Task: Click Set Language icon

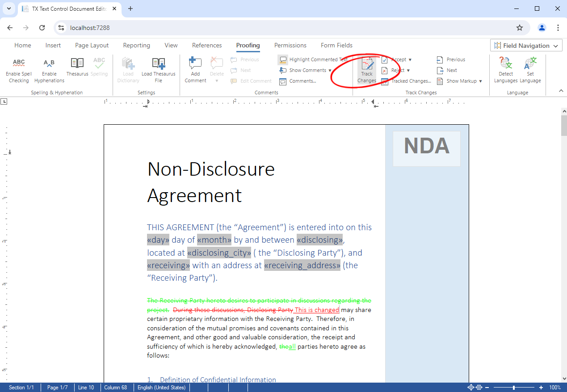Action: [530, 71]
